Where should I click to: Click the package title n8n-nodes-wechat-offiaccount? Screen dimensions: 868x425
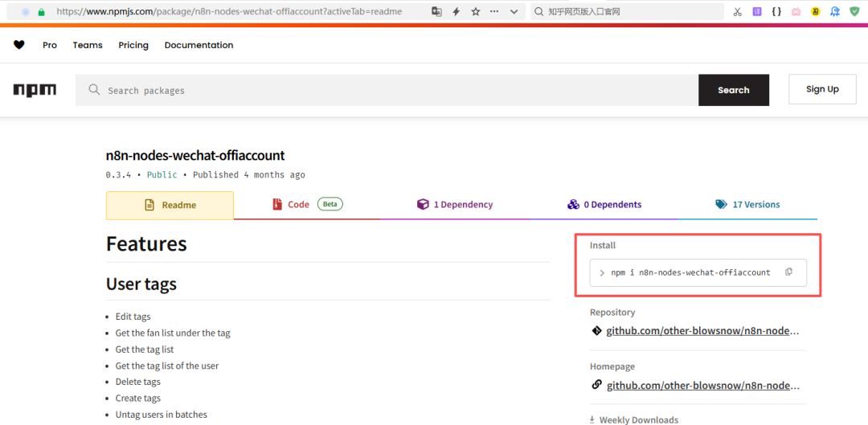[x=195, y=156]
